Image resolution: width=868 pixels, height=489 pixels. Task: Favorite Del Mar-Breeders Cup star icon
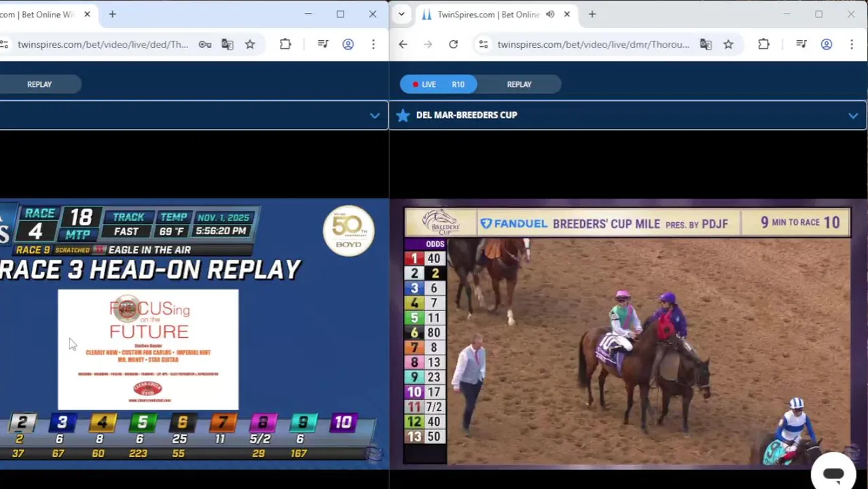(x=403, y=115)
